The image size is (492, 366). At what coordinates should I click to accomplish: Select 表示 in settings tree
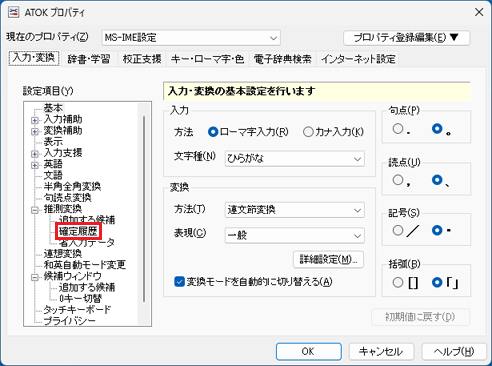pos(53,142)
